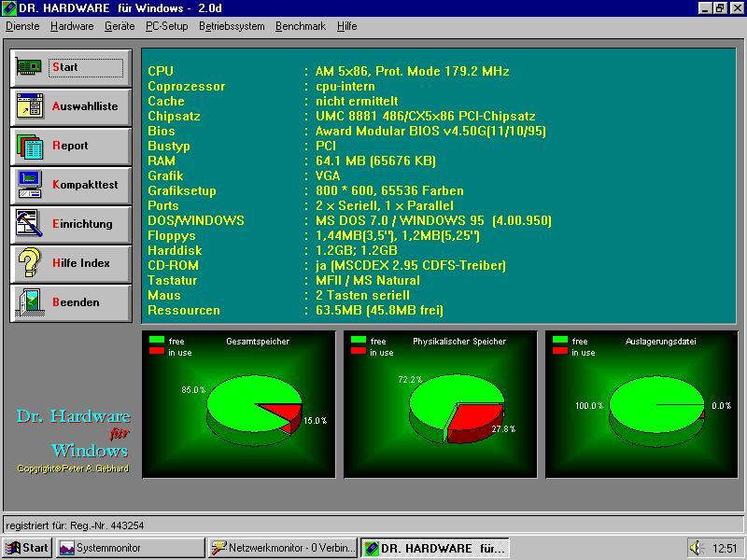Click the Chipsatz UMC 8881 value
Image resolution: width=747 pixels, height=560 pixels.
point(425,116)
